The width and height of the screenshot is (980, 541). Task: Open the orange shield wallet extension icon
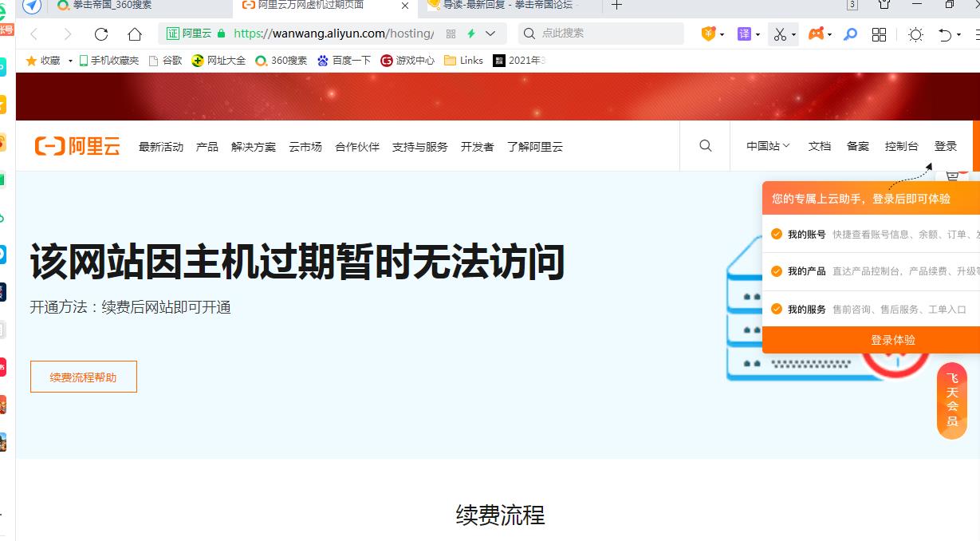(708, 34)
